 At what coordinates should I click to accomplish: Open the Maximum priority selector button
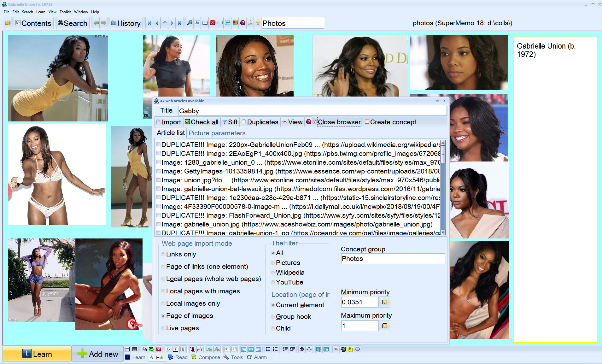pyautogui.click(x=384, y=326)
